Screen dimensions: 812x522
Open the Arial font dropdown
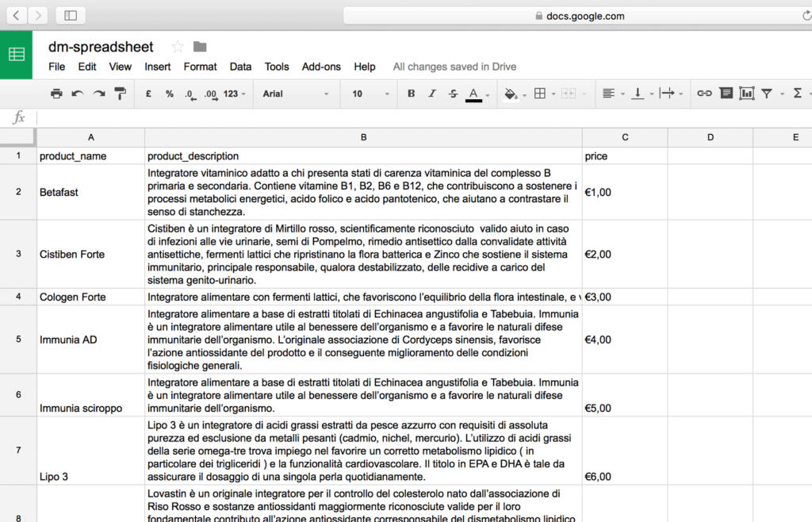(x=296, y=94)
